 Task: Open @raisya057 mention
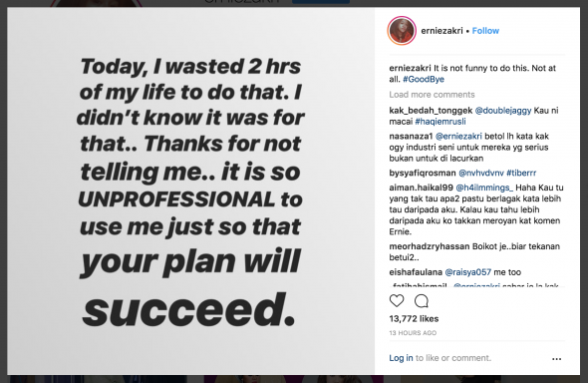point(468,272)
